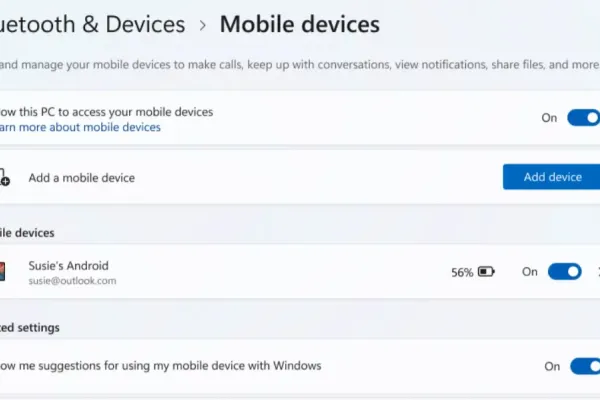The image size is (600, 400).
Task: Click the battery icon for Susie's Android
Action: tap(486, 271)
